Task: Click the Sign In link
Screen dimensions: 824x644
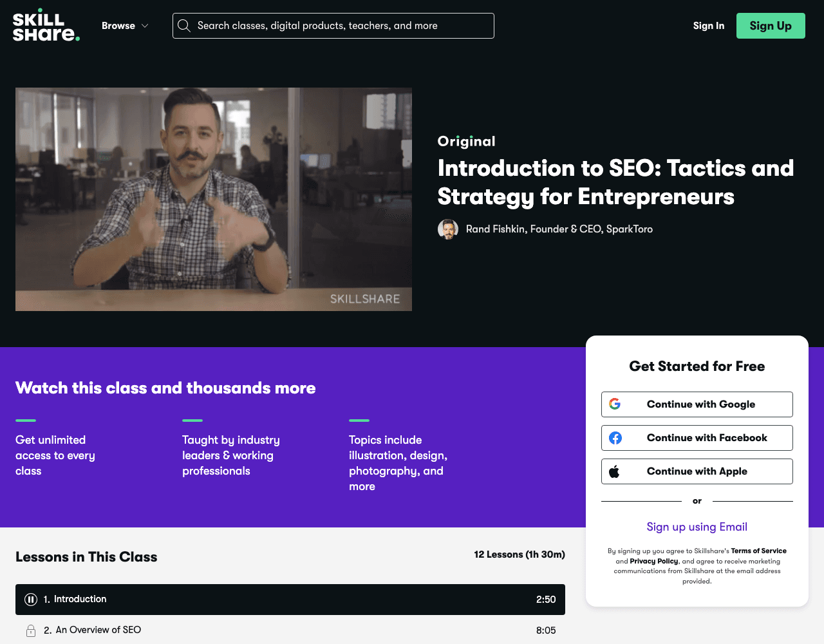Action: (x=709, y=26)
